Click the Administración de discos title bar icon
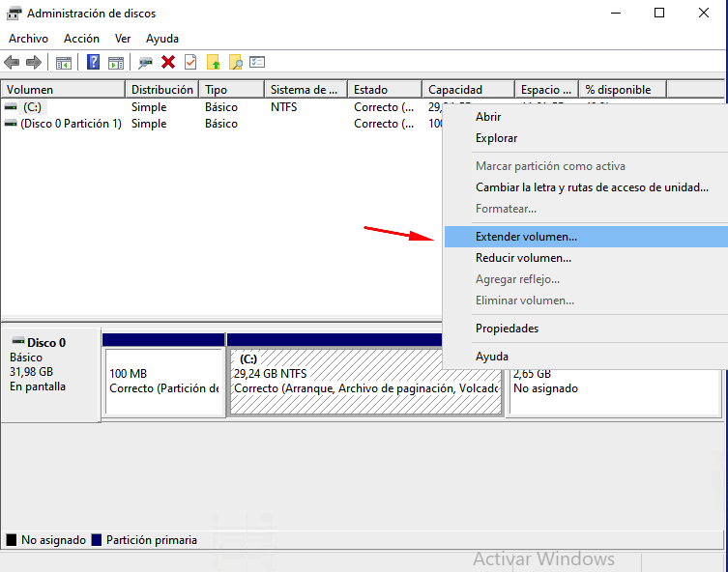The image size is (728, 572). click(x=14, y=14)
